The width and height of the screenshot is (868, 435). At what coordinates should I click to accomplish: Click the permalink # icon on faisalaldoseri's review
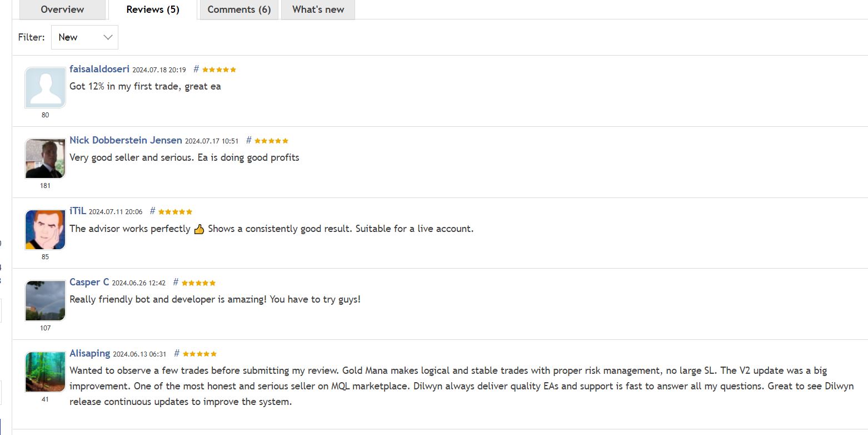pos(196,69)
